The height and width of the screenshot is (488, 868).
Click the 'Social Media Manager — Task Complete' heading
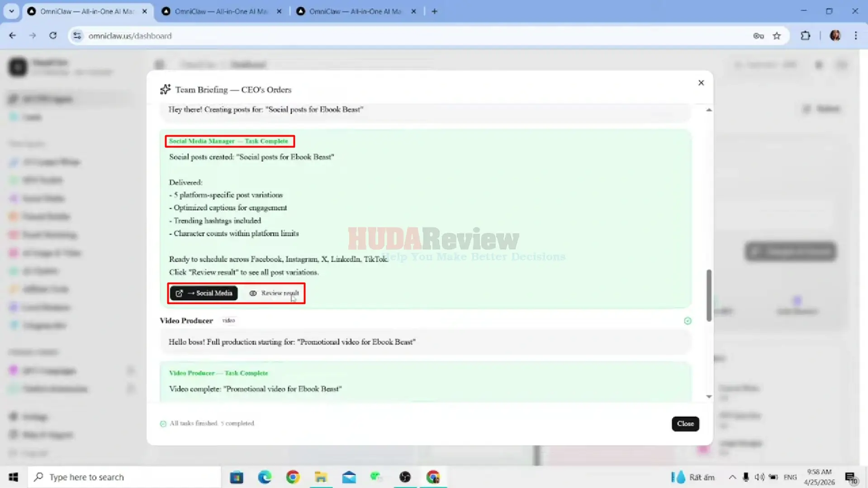pos(228,141)
